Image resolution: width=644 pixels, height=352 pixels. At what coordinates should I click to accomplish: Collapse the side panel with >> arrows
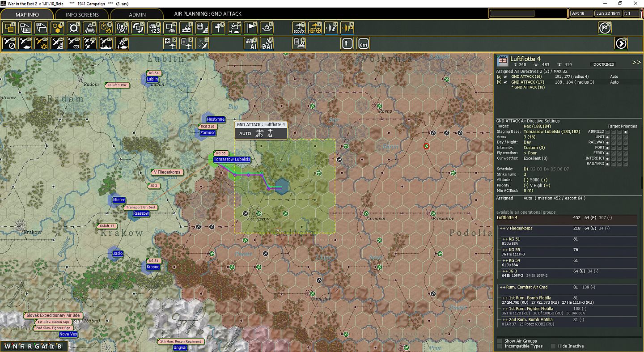636,62
